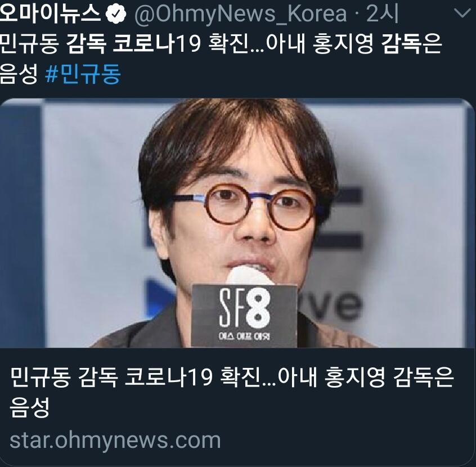Viewport: 476px width, 467px height.
Task: Follow the #민규동 hashtag
Action: 83,74
